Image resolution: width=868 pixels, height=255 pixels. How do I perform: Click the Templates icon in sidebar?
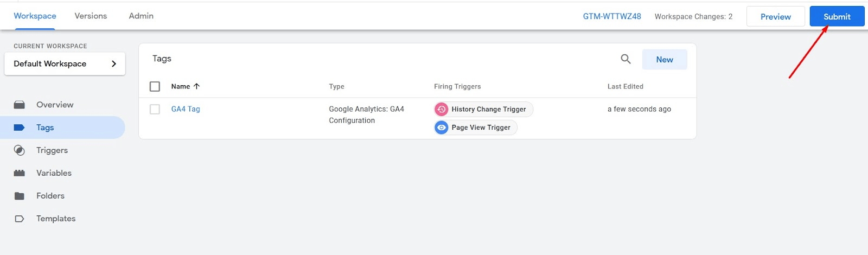click(x=20, y=219)
